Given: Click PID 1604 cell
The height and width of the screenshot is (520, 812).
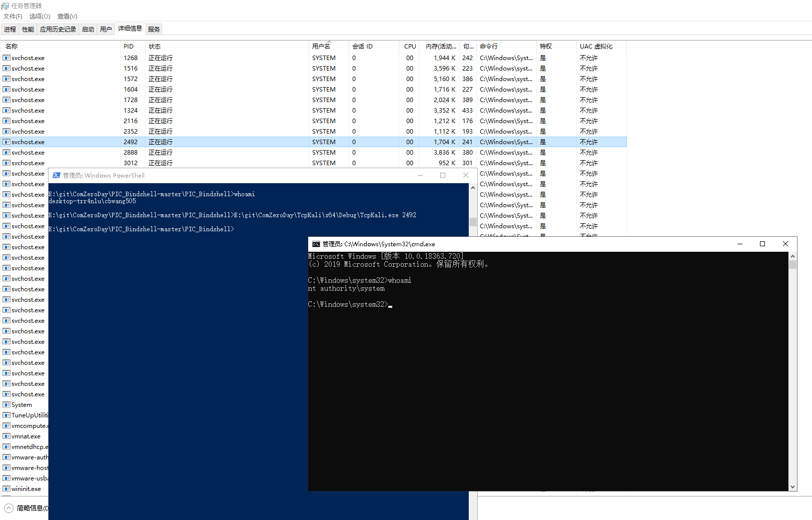Looking at the screenshot, I should tap(131, 90).
